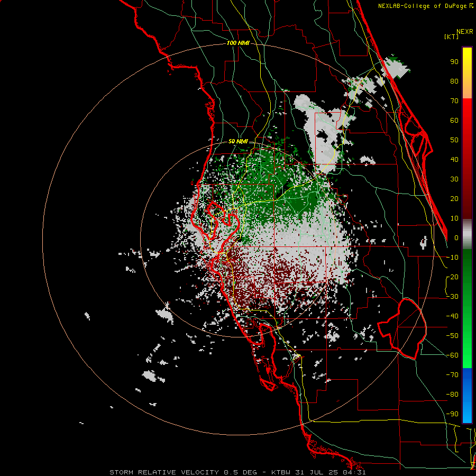Click the -30 value on the velocity scale
This screenshot has height=476, width=476.
point(452,297)
